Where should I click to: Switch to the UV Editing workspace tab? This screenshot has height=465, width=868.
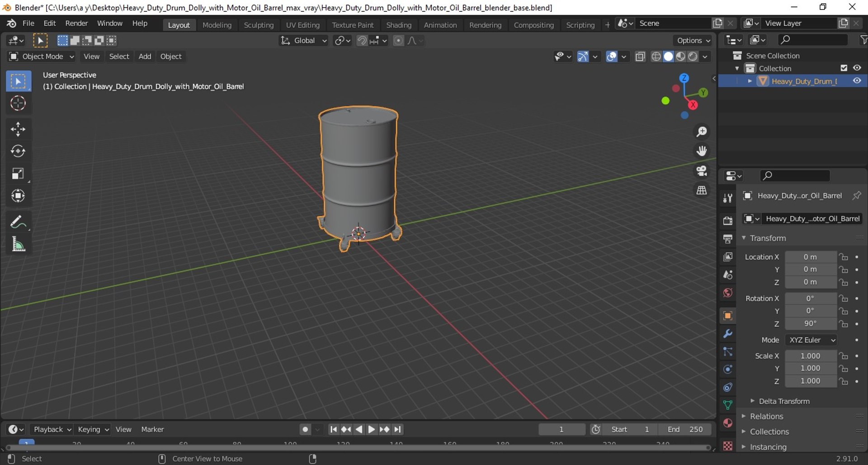[x=302, y=25]
